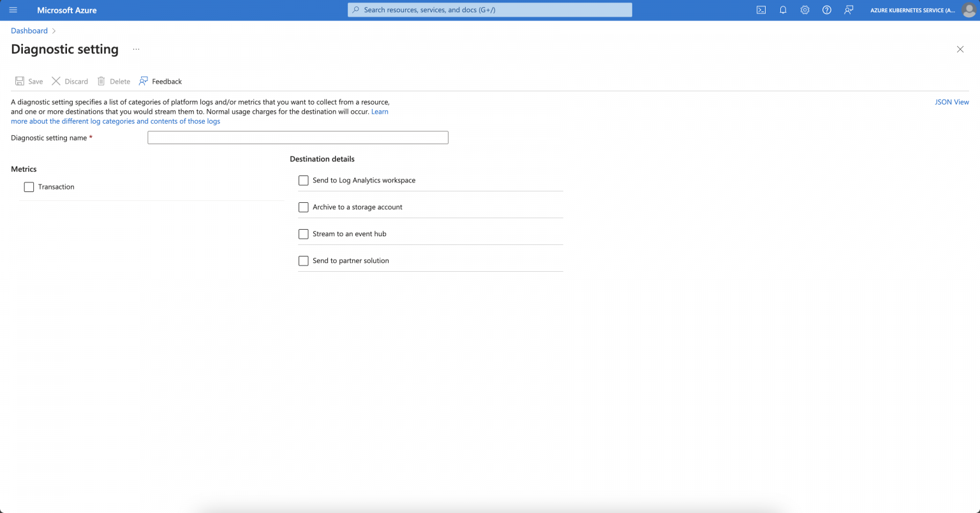Discard changes to the diagnostic setting
Image resolution: width=980 pixels, height=513 pixels.
(70, 81)
